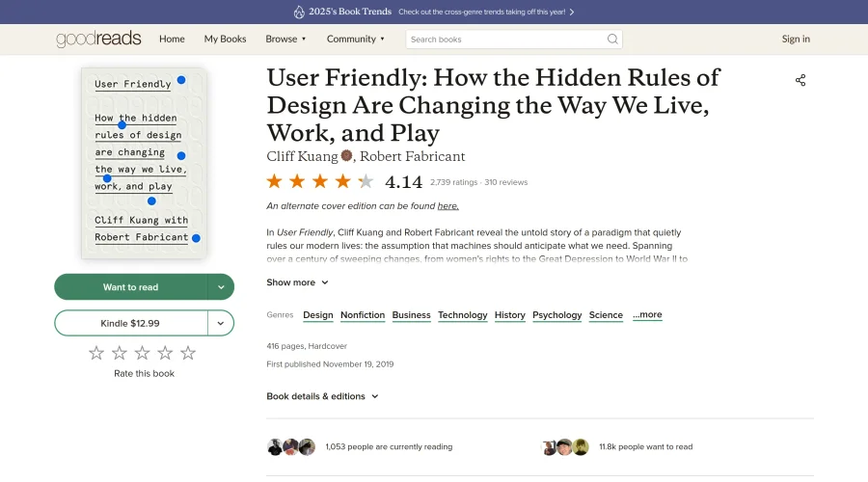Click avatars of people wanting to read
868x482 pixels.
tap(564, 446)
